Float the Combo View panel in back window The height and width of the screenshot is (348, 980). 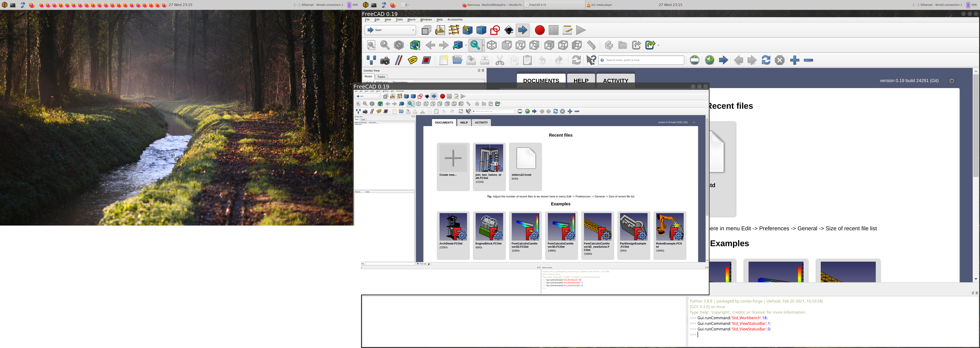479,70
